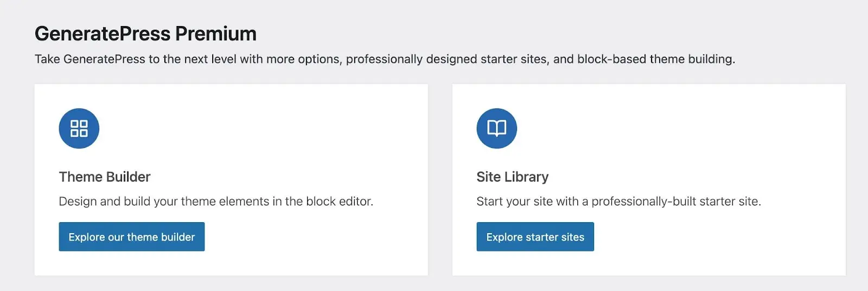Click the word 'Premium' in the page title
868x291 pixels.
[216, 34]
